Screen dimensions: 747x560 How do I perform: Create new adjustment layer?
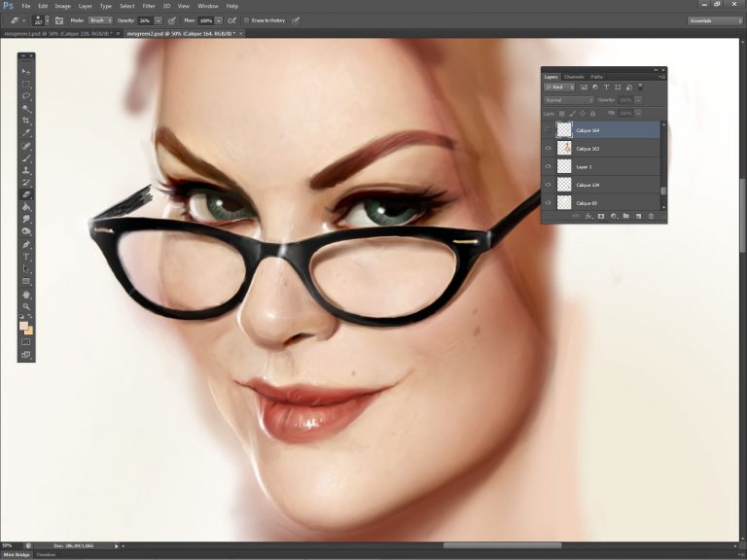click(614, 216)
